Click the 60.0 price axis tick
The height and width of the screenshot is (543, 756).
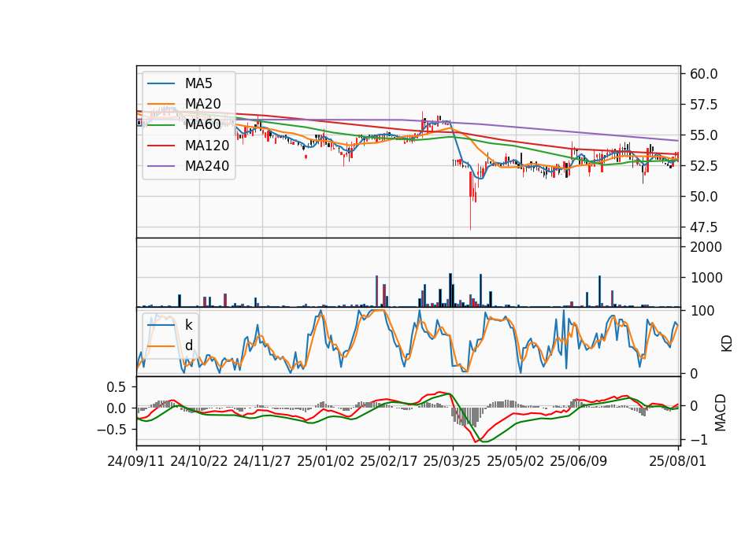point(704,74)
